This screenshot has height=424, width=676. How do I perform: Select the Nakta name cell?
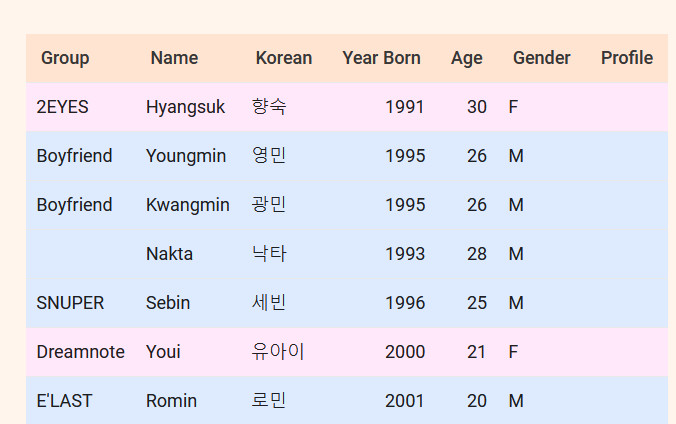coord(169,254)
